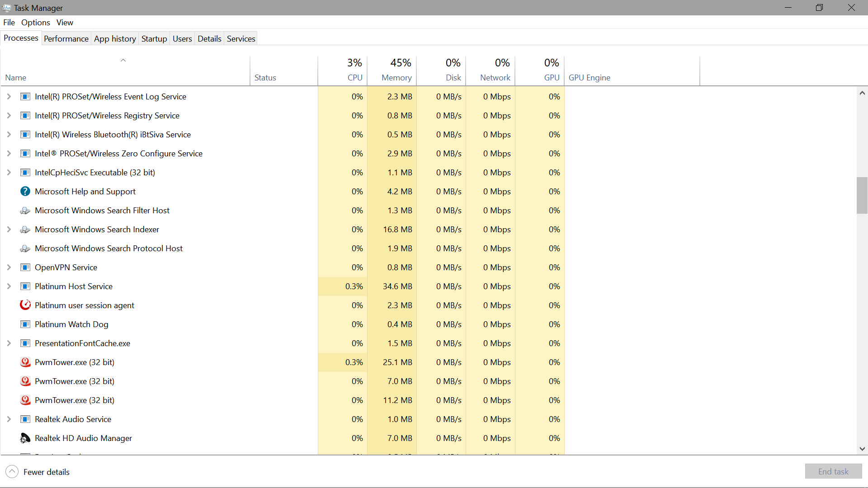
Task: Sort by the Disk column header
Action: tap(441, 71)
